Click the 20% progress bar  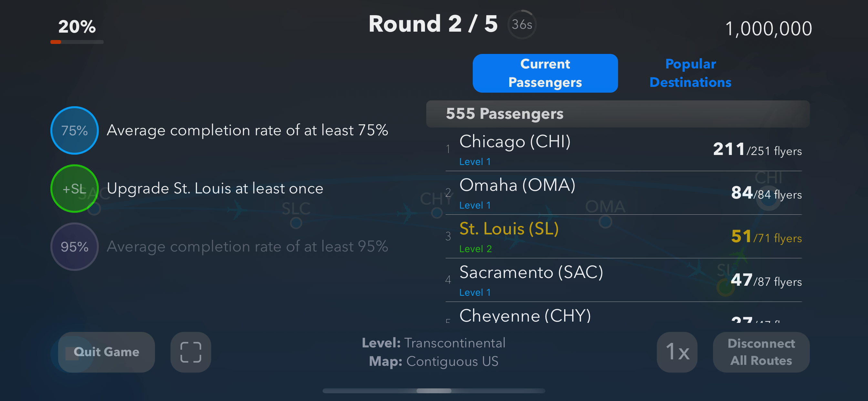pos(77,42)
